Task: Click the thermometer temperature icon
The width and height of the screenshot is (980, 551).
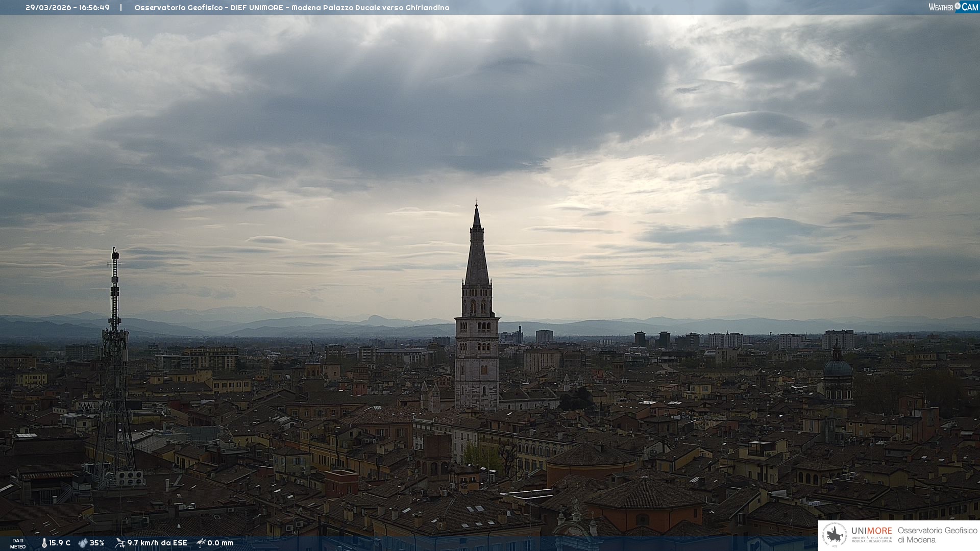Action: click(x=44, y=543)
